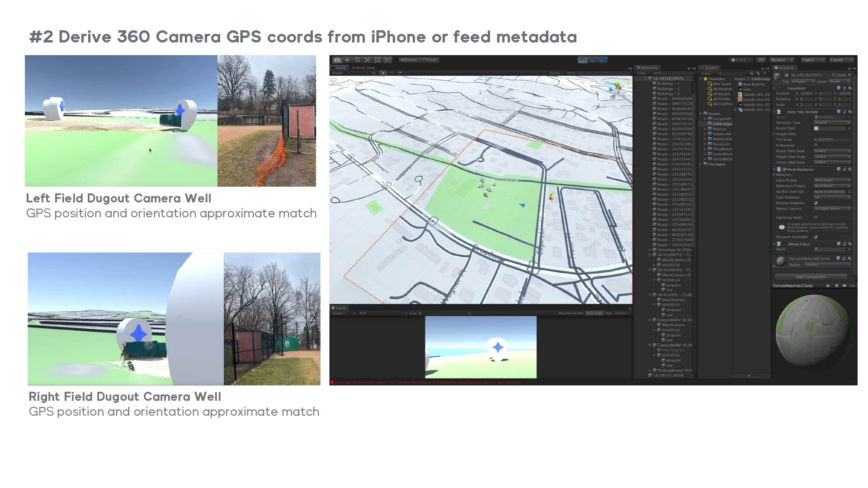The image size is (868, 488).
Task: Click the Add Component button
Action: coord(811,277)
